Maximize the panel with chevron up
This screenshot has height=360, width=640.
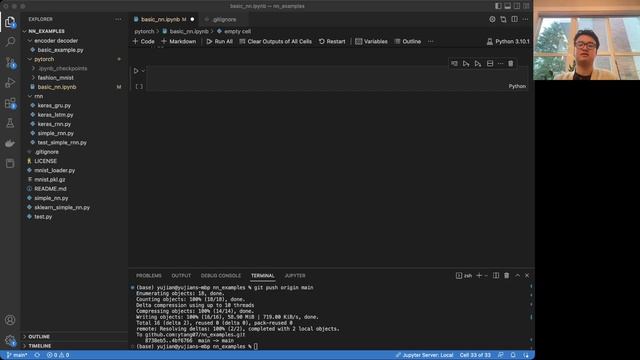click(x=518, y=276)
